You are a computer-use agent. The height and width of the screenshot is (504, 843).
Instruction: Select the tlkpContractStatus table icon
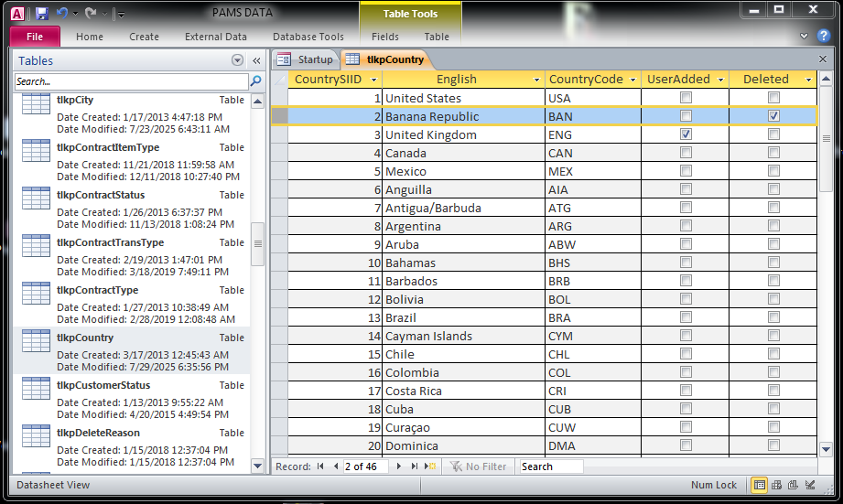(x=36, y=198)
